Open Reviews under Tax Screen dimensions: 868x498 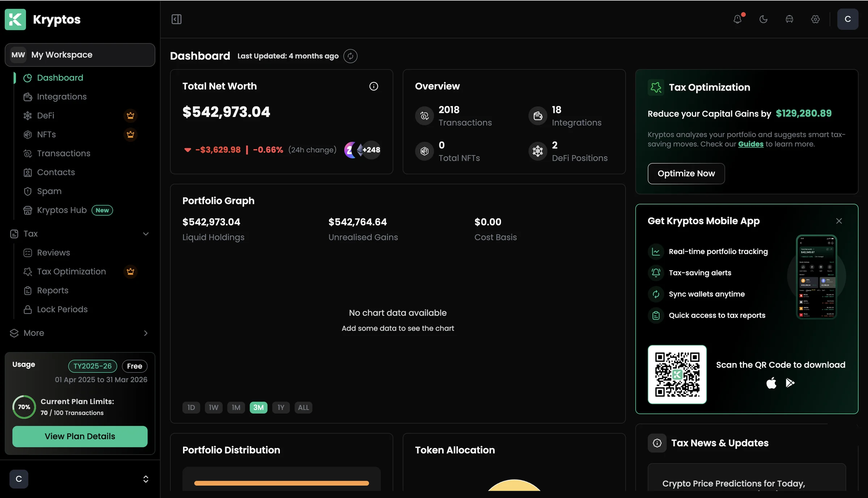(x=54, y=253)
